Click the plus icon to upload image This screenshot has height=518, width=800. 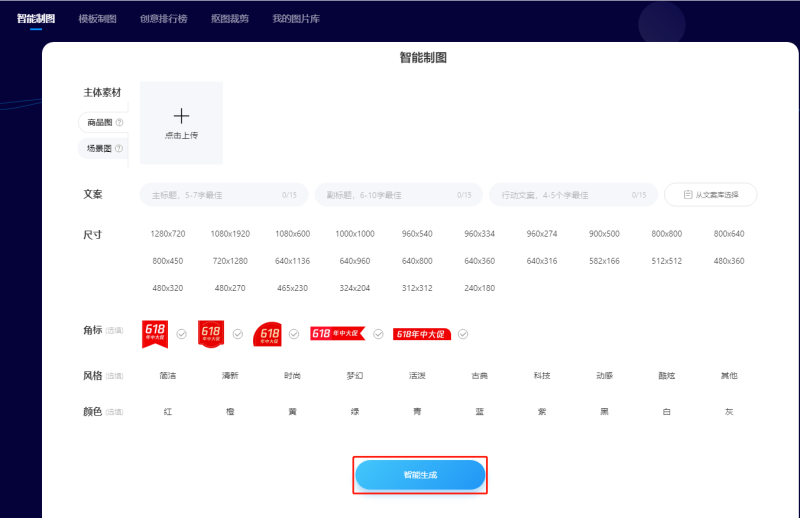pos(181,116)
